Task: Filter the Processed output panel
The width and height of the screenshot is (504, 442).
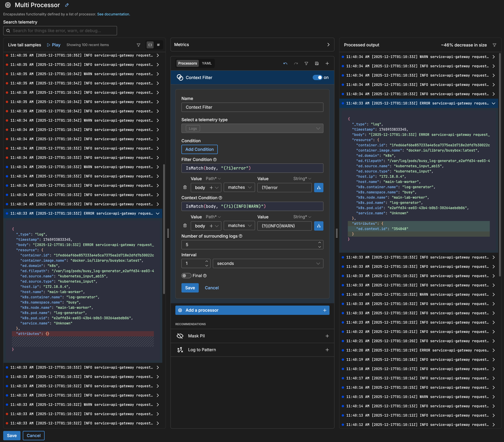Action: click(495, 45)
